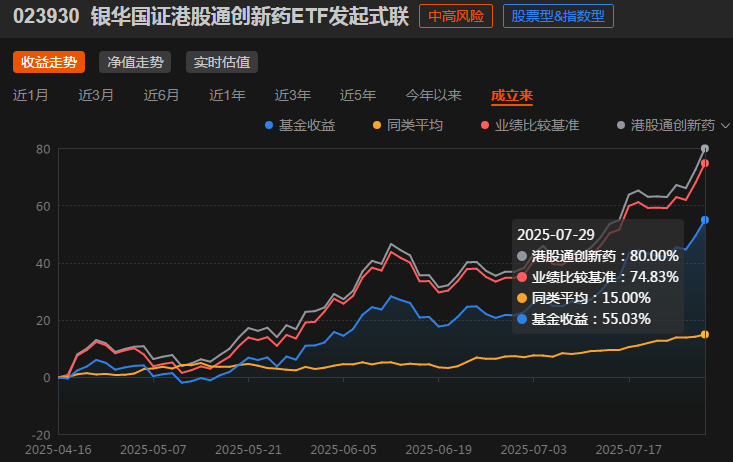733x462 pixels.
Task: Click the blue 基金收益 legend dot
Action: click(x=269, y=125)
